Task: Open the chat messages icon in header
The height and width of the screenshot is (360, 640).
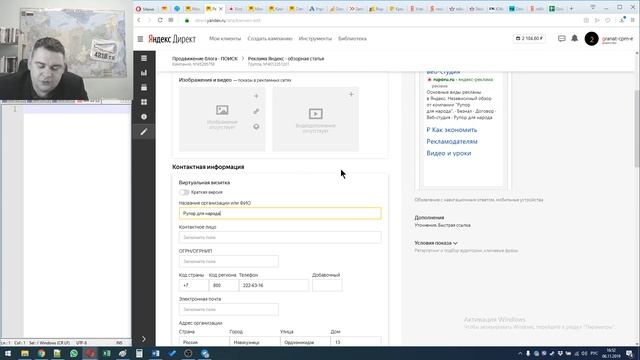Action: (562, 38)
